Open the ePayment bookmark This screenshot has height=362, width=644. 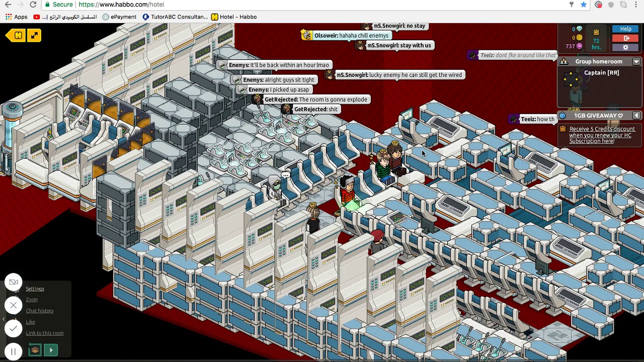pyautogui.click(x=119, y=17)
